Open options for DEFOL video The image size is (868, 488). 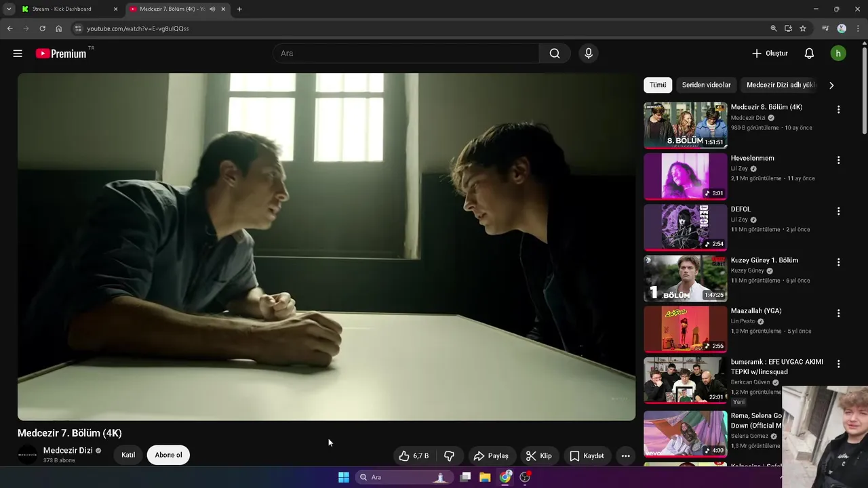click(838, 211)
